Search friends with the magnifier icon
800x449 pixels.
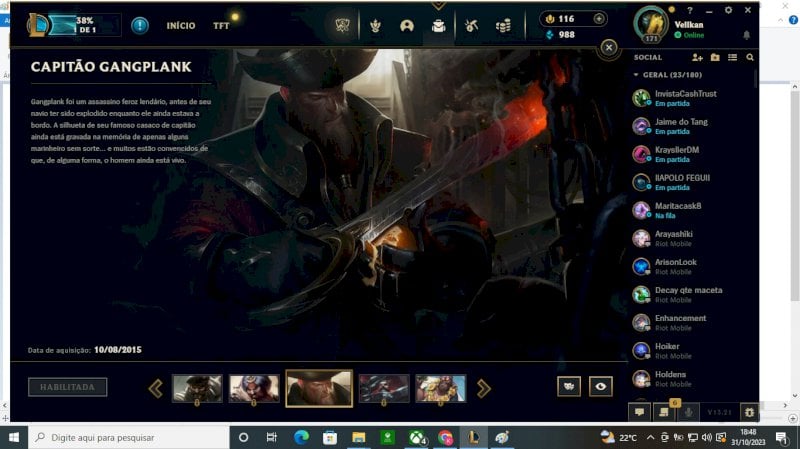pyautogui.click(x=749, y=58)
